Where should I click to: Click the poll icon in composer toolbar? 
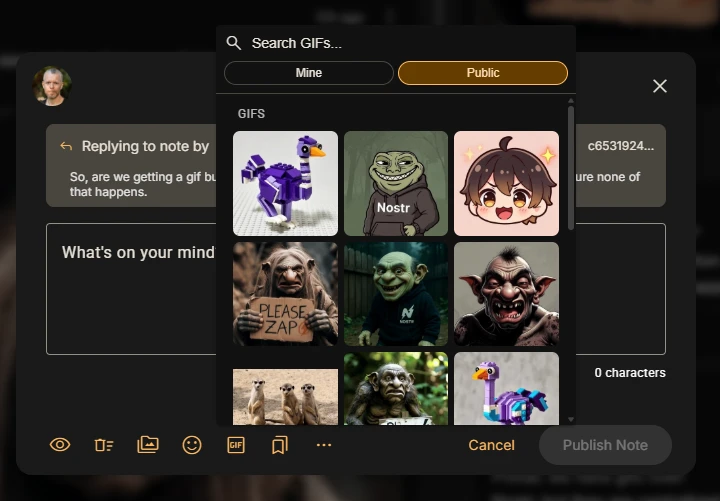pyautogui.click(x=104, y=445)
